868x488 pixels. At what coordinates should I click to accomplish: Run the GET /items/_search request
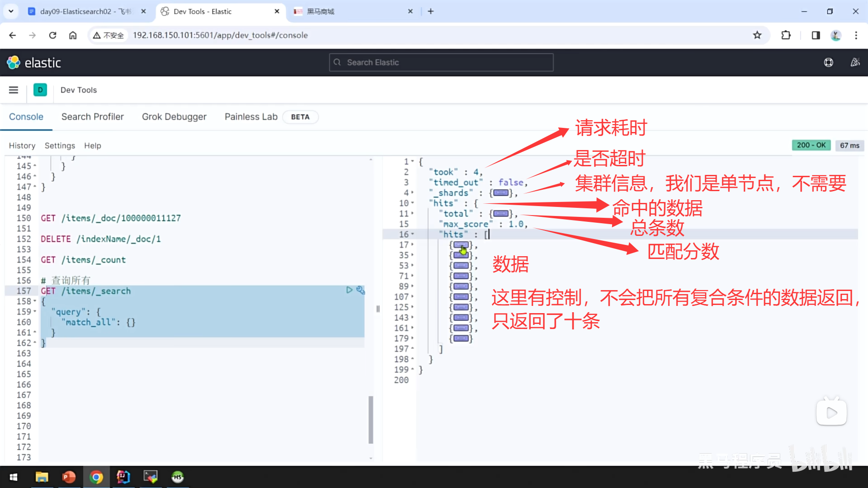point(349,290)
